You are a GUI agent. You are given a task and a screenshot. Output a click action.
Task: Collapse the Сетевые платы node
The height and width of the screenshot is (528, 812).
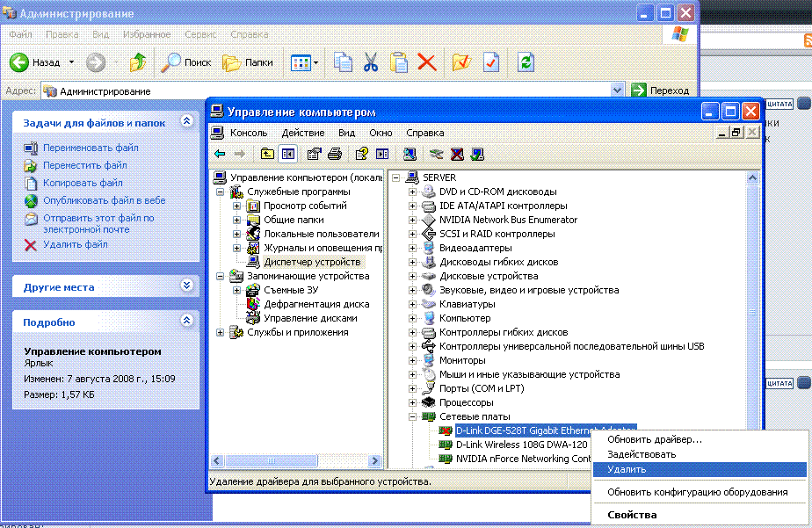(412, 416)
